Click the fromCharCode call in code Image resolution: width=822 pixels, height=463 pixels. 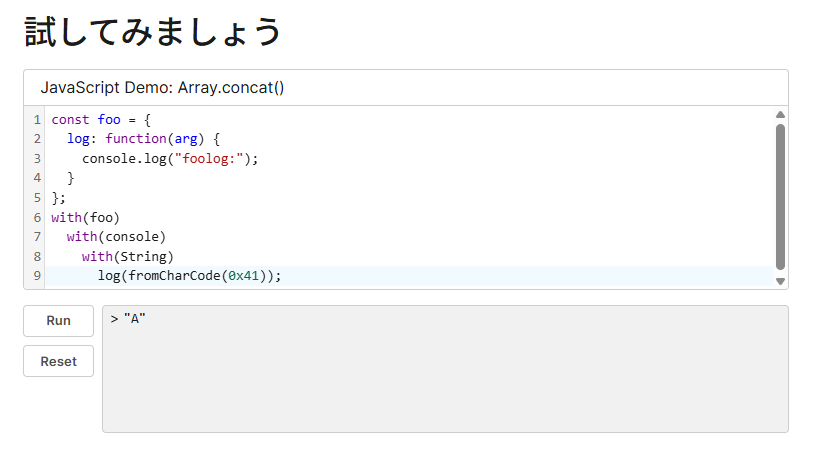(x=174, y=276)
